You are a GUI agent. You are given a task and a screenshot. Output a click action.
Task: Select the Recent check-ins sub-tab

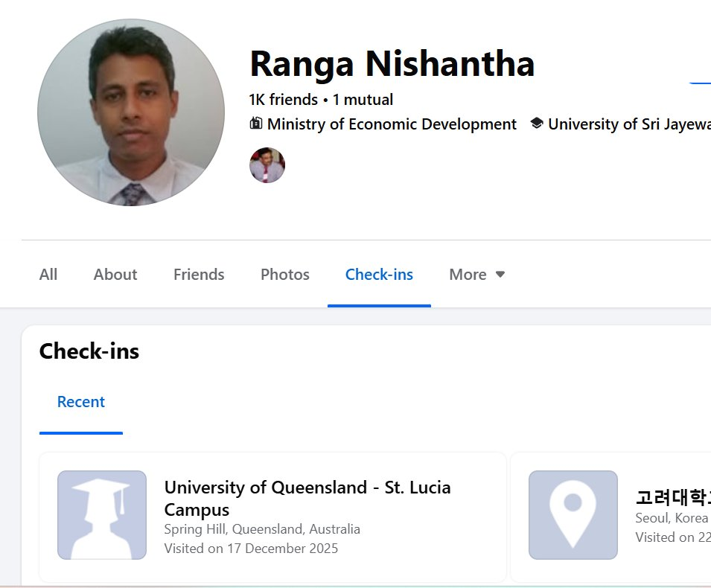[x=80, y=402]
